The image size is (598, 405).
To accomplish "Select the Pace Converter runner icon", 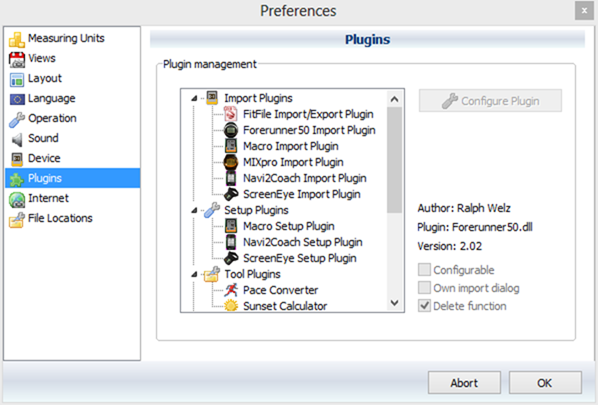I will 231,290.
